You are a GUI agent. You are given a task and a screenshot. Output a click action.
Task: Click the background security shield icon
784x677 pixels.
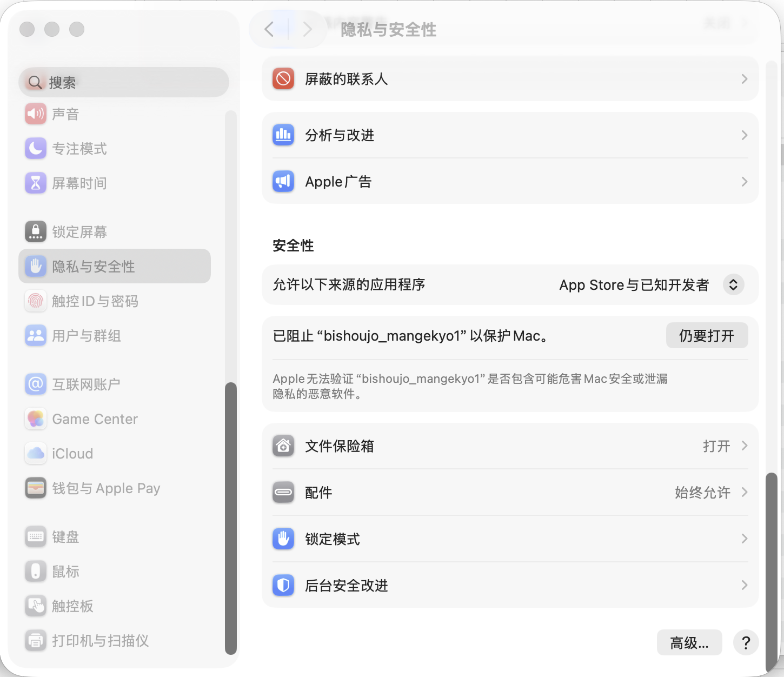283,585
